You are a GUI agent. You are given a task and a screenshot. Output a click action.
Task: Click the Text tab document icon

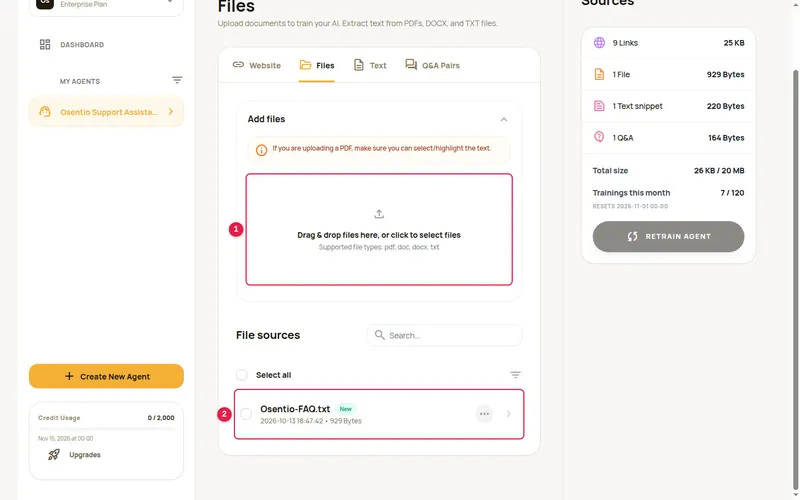(359, 65)
